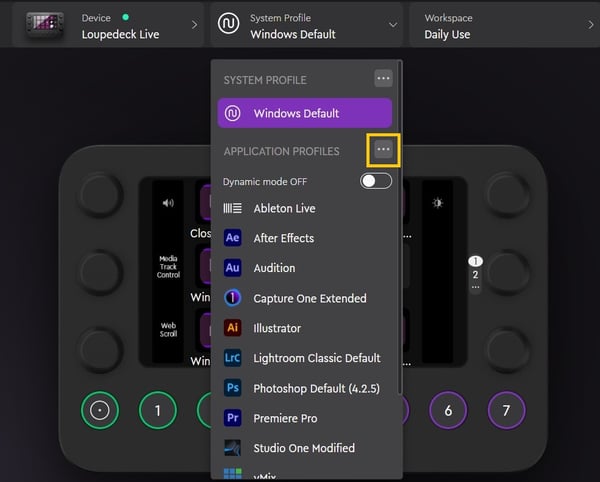Click the Illustrator Ai icon
Viewport: 600px width, 482px height.
point(233,328)
